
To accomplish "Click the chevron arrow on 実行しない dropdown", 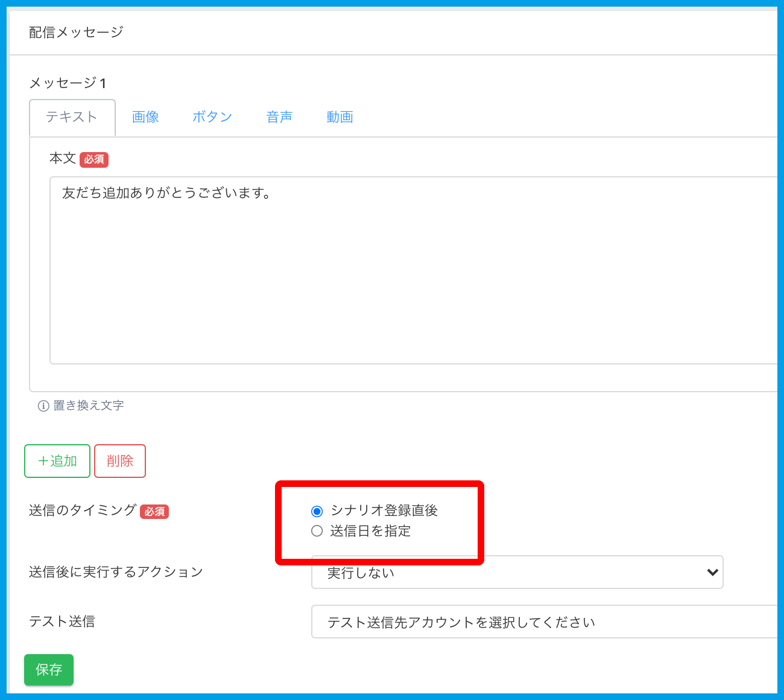I will click(712, 572).
